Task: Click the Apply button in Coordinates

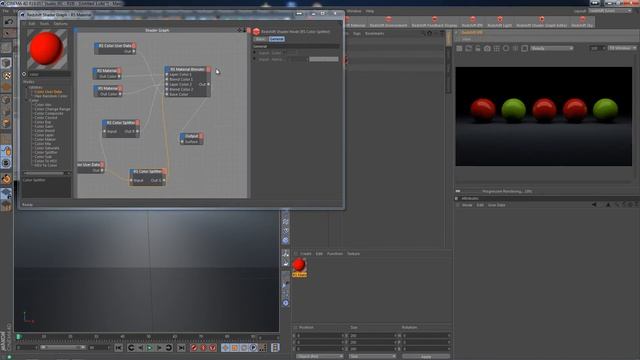Action: (426, 356)
